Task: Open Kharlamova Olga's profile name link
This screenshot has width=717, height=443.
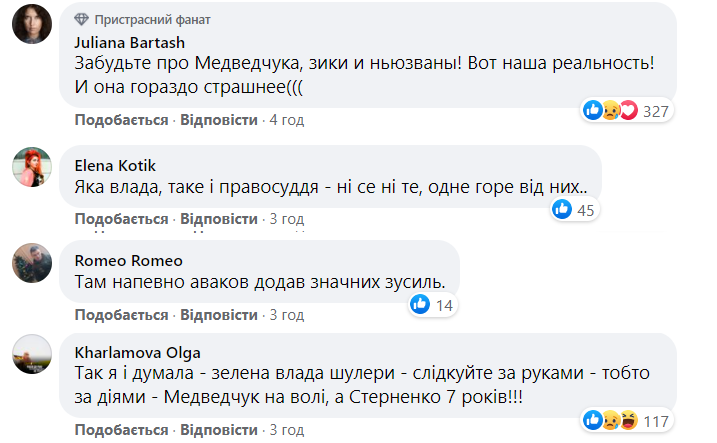Action: (x=132, y=352)
